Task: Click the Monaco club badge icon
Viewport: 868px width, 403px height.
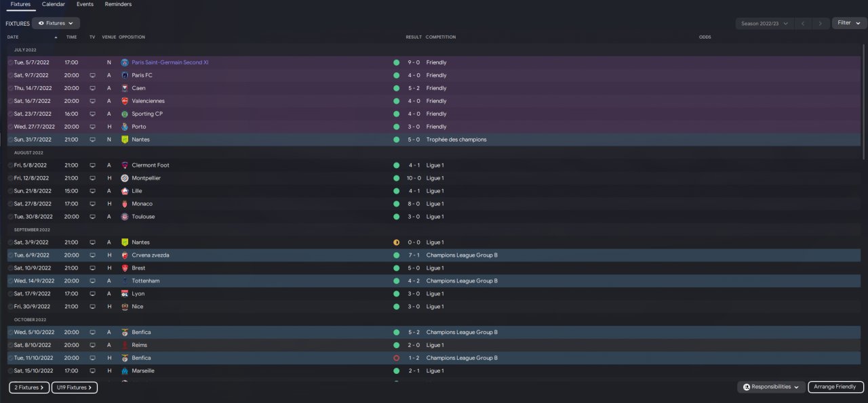Action: tap(125, 204)
